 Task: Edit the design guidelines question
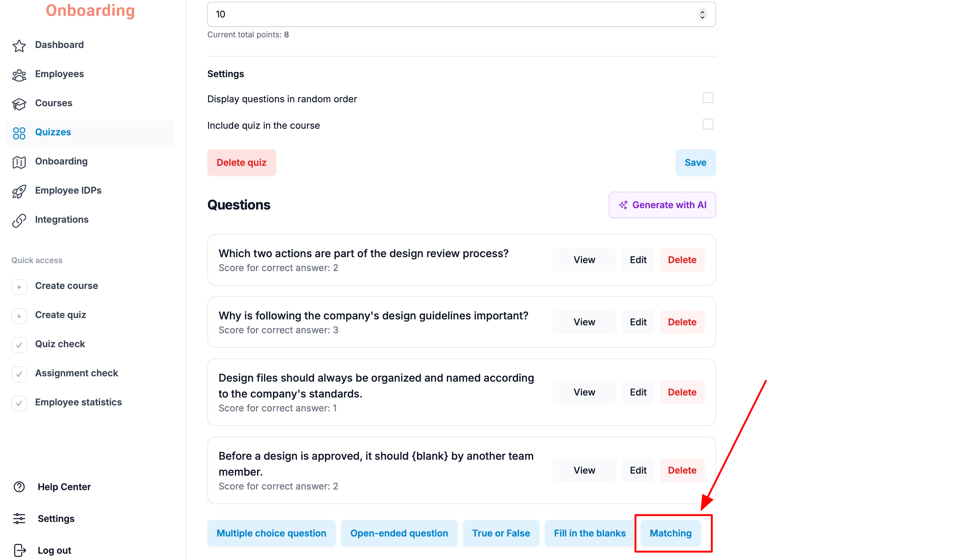point(638,322)
